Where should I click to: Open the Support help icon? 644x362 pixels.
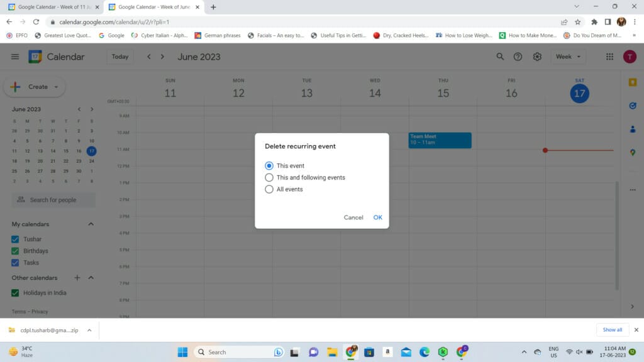coord(518,57)
